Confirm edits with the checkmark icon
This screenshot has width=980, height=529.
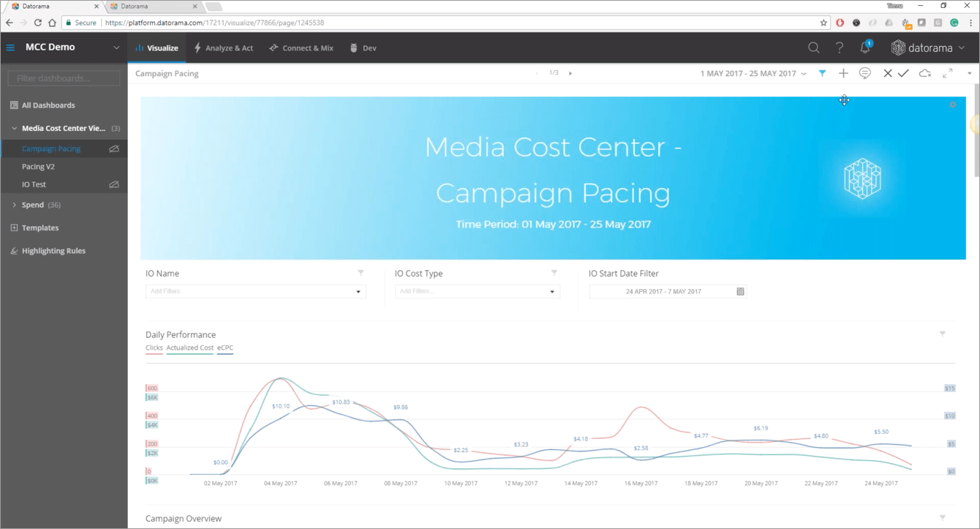[x=904, y=73]
